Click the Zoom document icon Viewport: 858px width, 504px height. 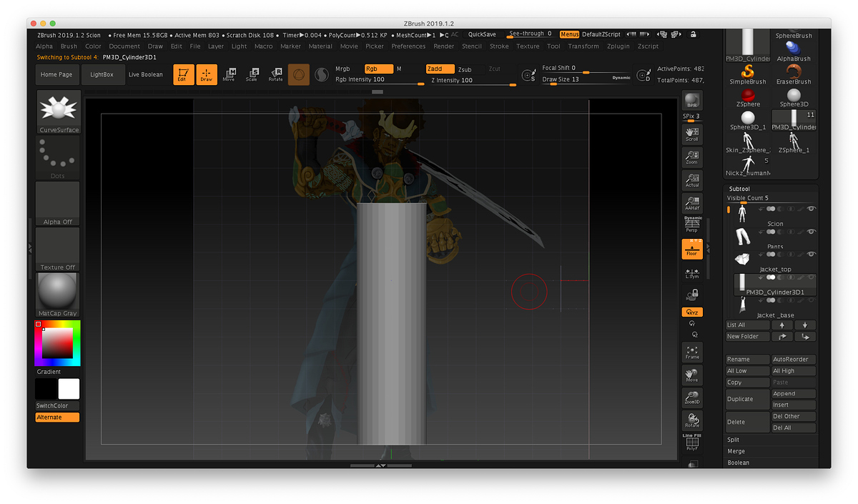[691, 157]
